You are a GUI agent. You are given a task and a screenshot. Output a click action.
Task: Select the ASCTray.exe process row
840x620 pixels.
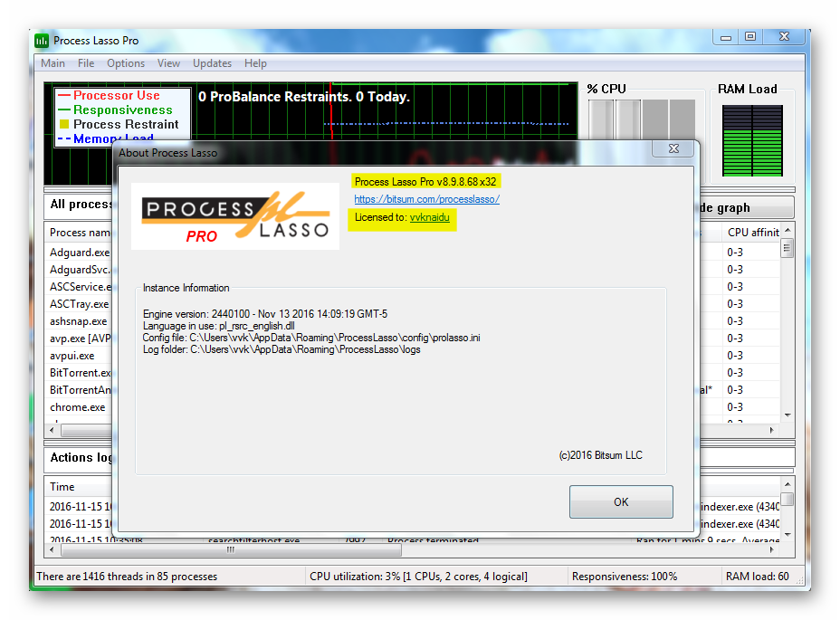pyautogui.click(x=80, y=304)
